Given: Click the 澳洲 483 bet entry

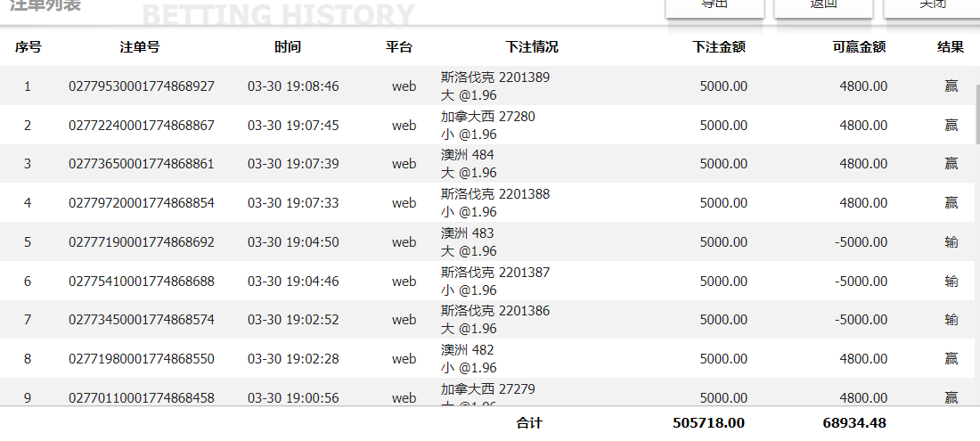Looking at the screenshot, I should point(468,242).
